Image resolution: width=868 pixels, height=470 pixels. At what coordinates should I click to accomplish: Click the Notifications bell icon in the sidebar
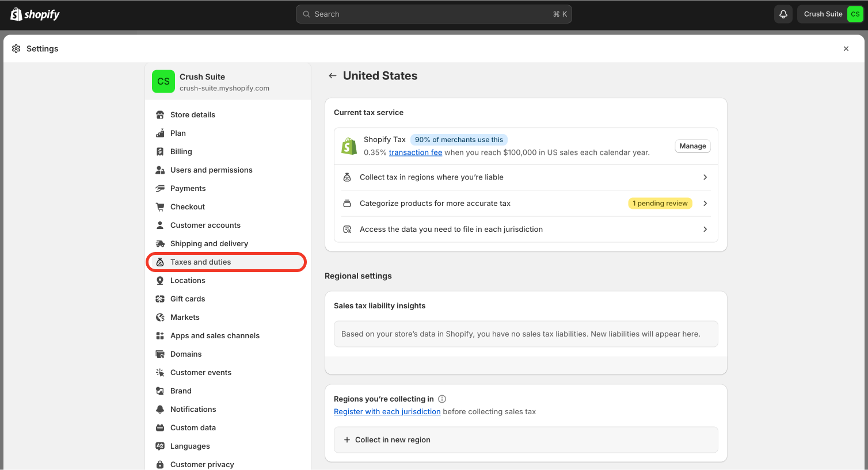tap(160, 410)
